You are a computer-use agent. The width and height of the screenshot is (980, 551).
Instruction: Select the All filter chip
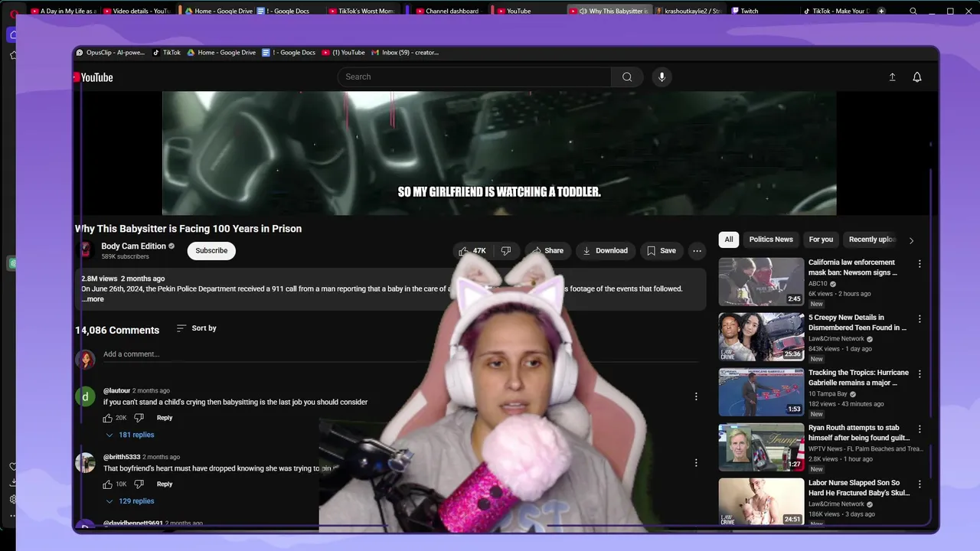[729, 240]
